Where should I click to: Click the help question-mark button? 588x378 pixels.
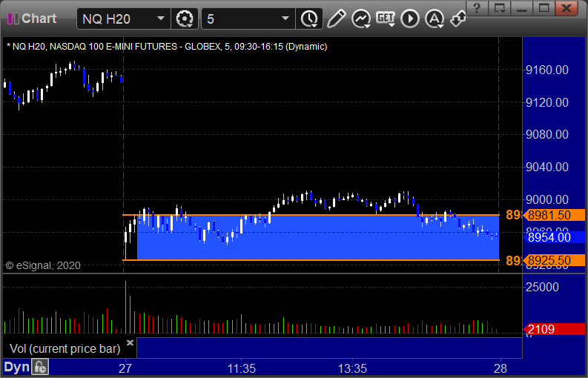(x=477, y=8)
